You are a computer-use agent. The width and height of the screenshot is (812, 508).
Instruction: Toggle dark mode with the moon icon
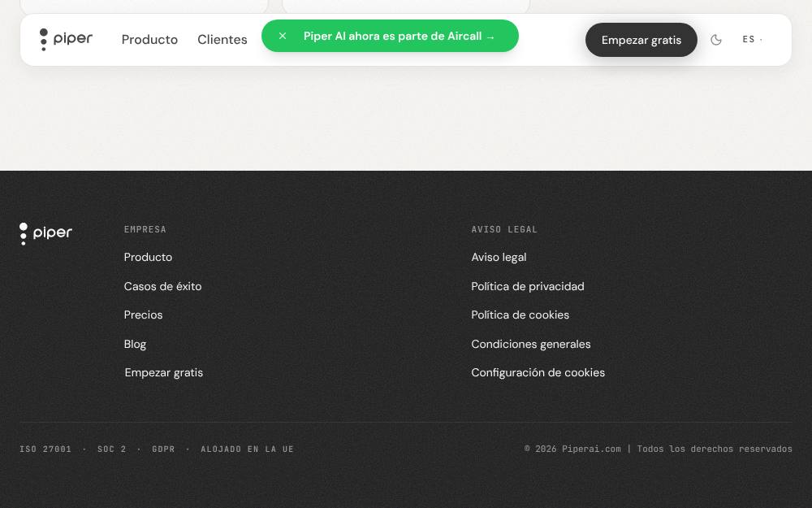click(715, 40)
